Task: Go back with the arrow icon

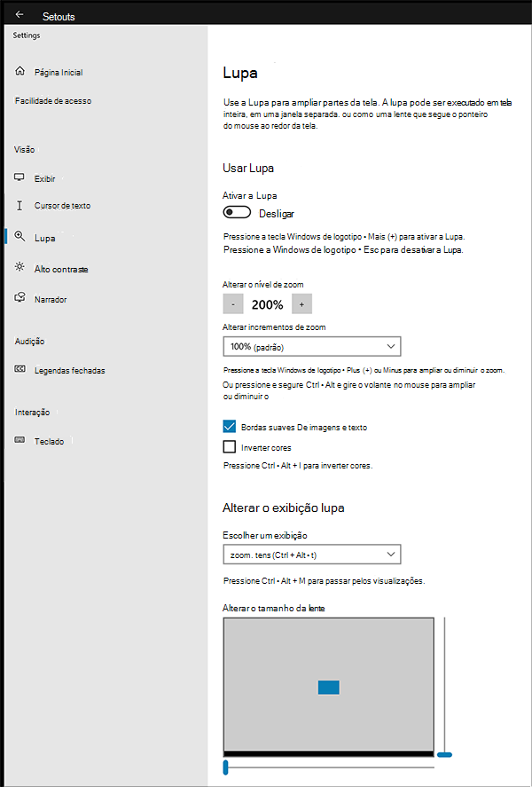Action: (x=19, y=14)
